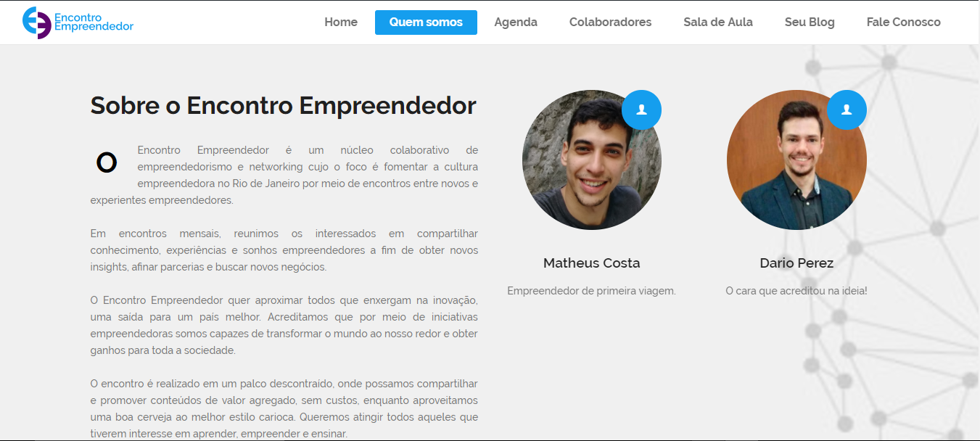Click the caption O cara que acreditou na ideia
The width and height of the screenshot is (980, 441).
click(796, 291)
